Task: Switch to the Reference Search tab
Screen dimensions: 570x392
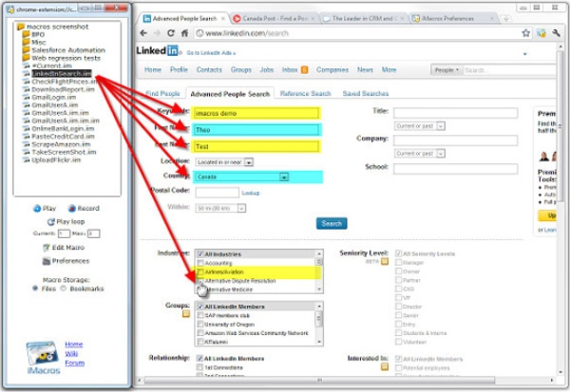Action: point(307,93)
